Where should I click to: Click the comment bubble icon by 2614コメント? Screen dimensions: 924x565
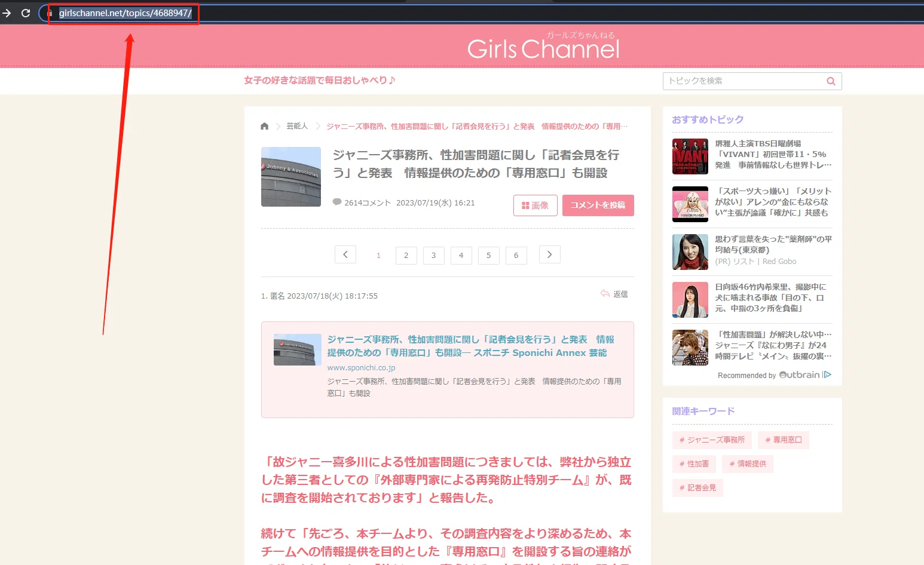pos(337,202)
